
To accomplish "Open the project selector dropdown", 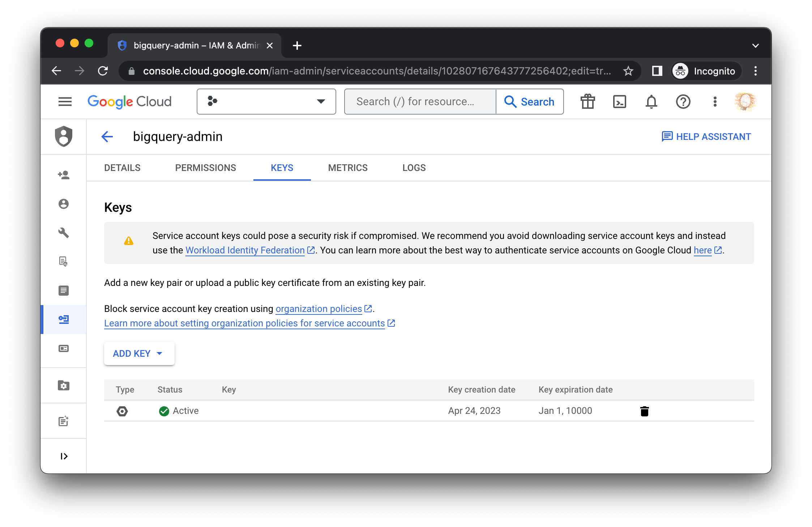I will click(x=266, y=102).
